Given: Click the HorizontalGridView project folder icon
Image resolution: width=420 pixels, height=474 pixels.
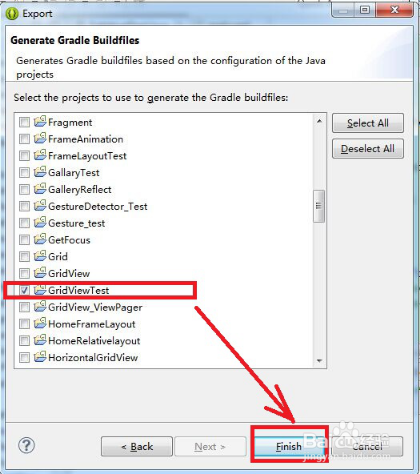Looking at the screenshot, I should 40,357.
